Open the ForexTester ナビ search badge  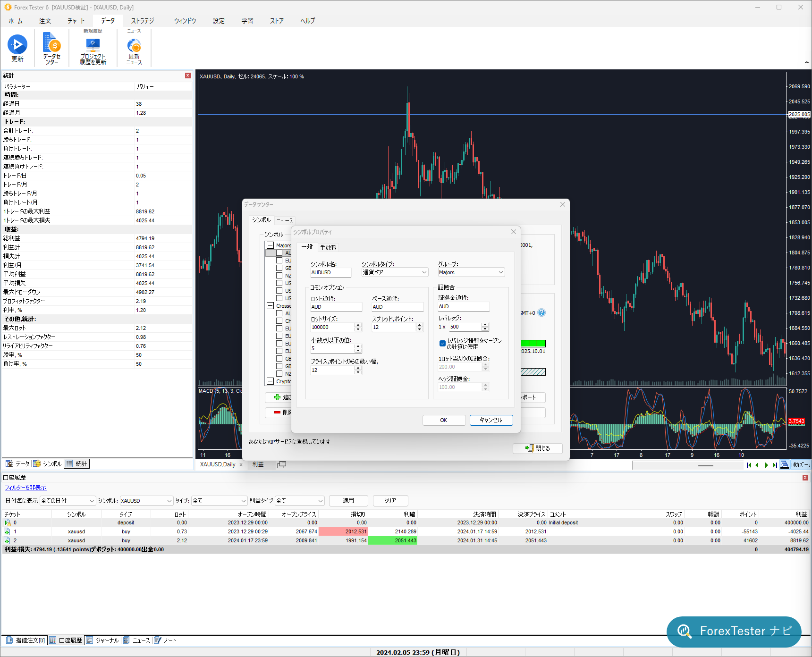click(x=734, y=632)
